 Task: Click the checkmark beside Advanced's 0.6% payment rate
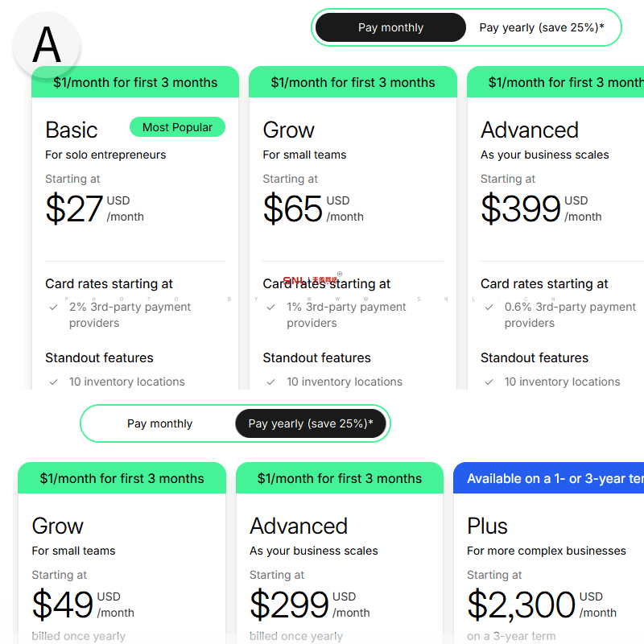489,307
